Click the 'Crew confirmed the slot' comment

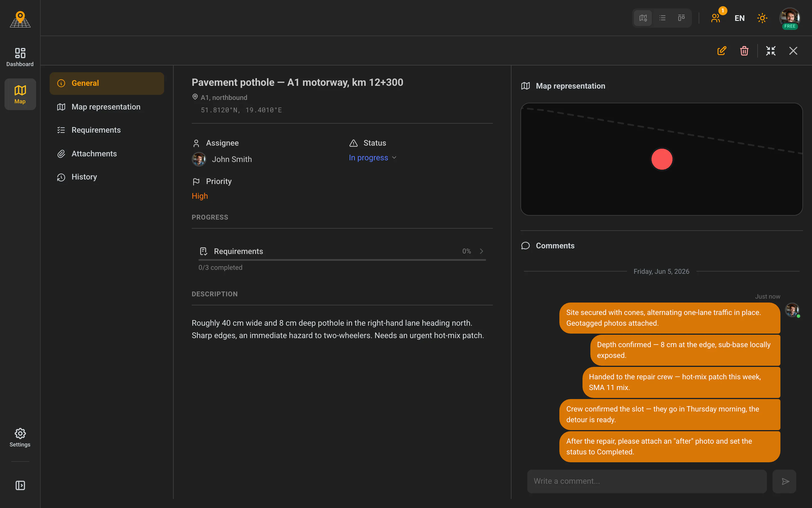(670, 414)
